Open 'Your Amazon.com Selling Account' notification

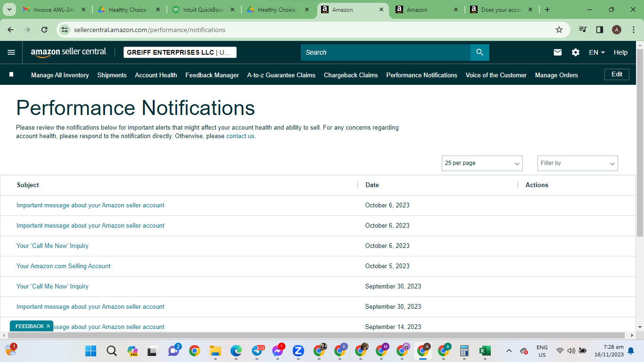[64, 266]
